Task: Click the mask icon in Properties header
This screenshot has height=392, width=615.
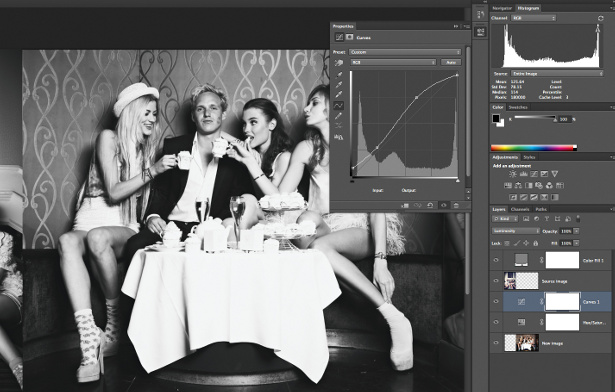Action: [349, 37]
